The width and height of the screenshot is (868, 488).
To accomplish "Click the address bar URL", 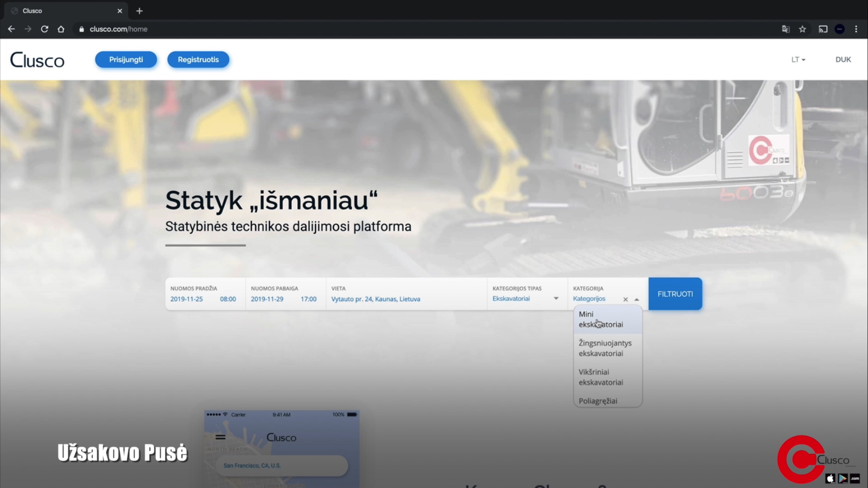I will (x=118, y=29).
